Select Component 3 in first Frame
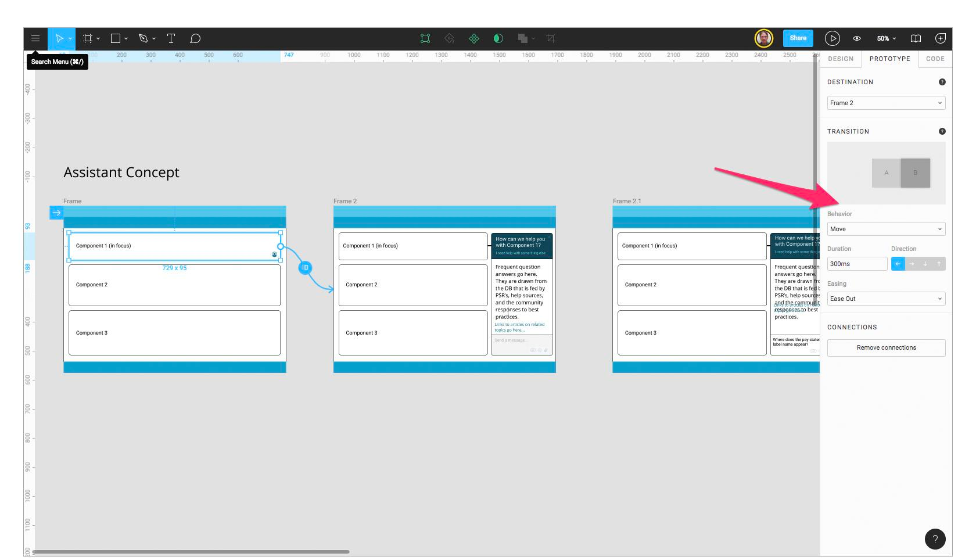976x560 pixels. 174,333
